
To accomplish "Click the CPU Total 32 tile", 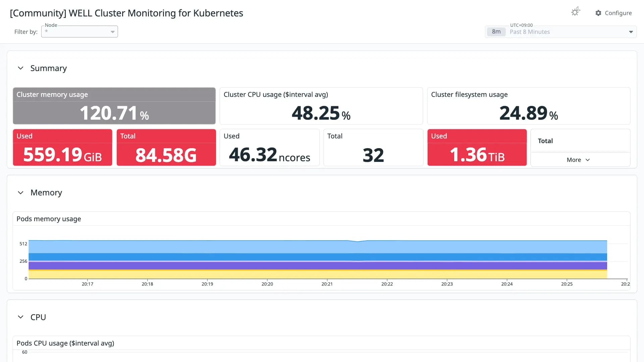I will click(x=373, y=147).
